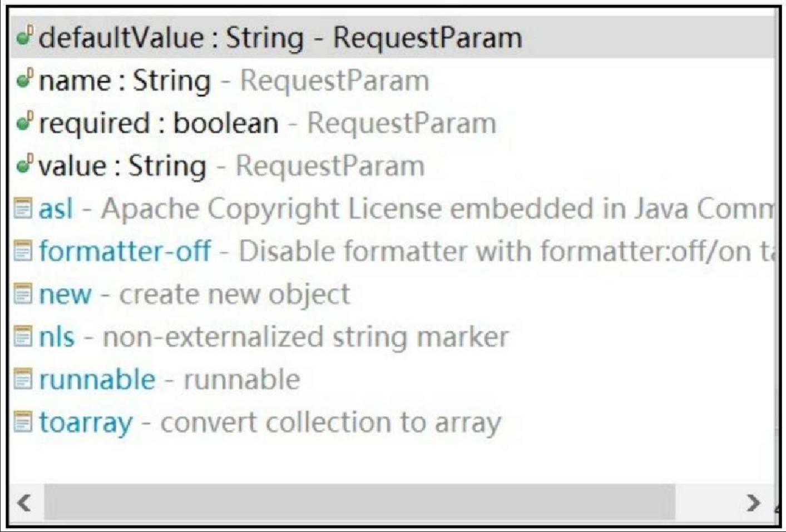Click the green attribute icon beside defaultValue

tap(24, 37)
